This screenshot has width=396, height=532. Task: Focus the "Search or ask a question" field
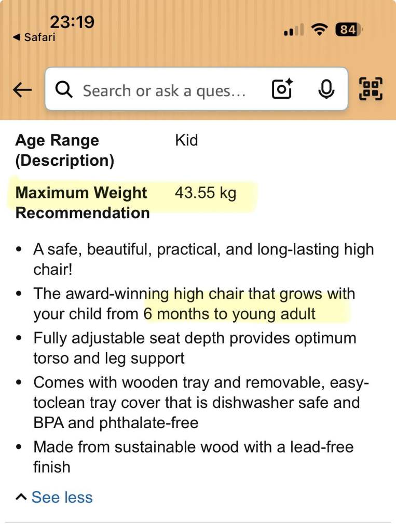pyautogui.click(x=163, y=91)
